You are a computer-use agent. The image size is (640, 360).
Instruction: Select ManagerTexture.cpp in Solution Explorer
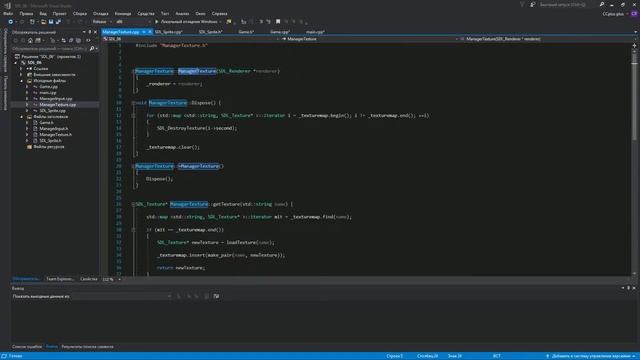coord(58,104)
